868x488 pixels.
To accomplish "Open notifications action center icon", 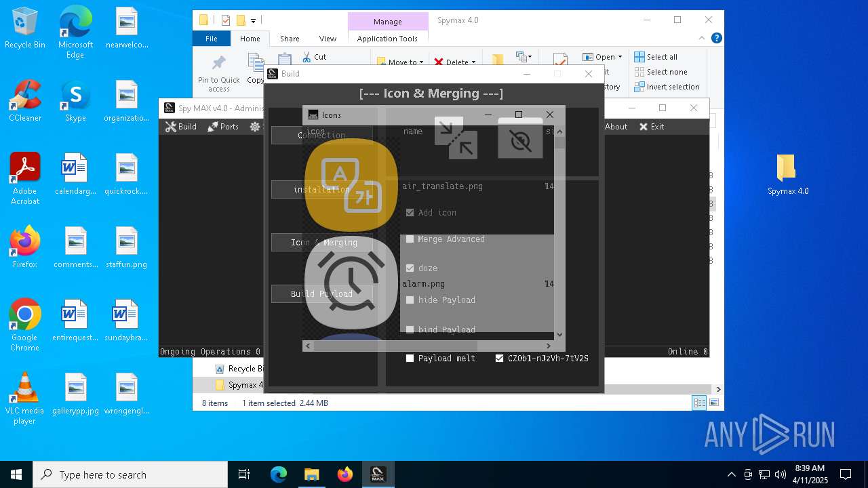I will point(846,474).
